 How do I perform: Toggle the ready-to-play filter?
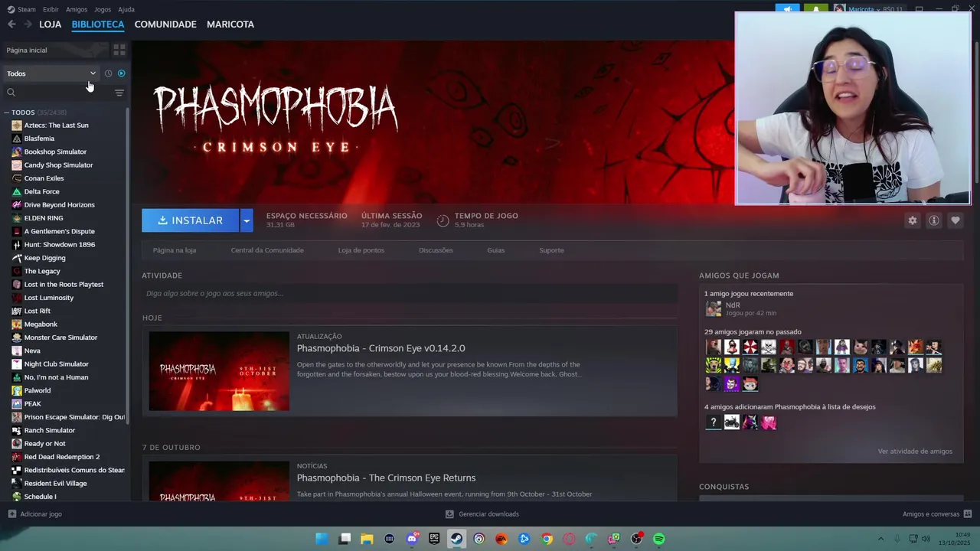point(121,73)
